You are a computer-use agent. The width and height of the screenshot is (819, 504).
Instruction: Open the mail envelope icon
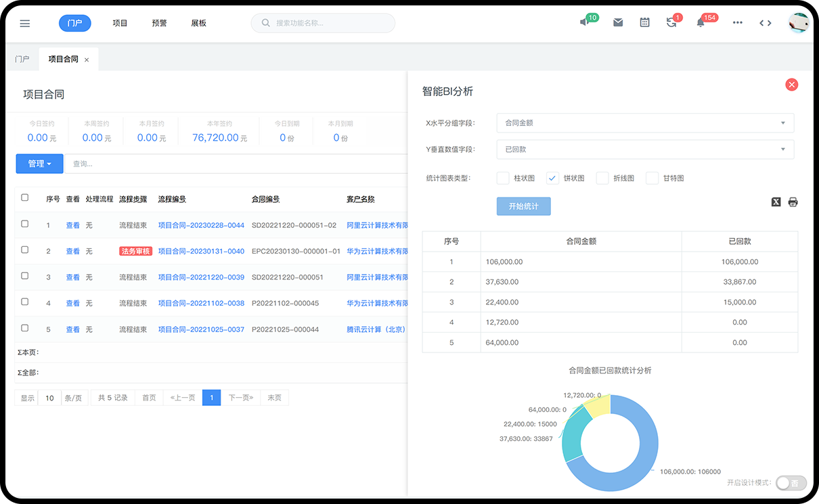[x=618, y=22]
